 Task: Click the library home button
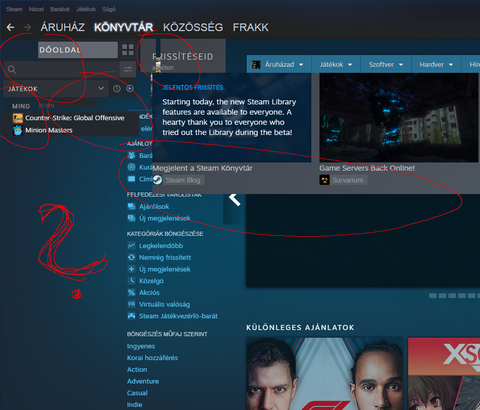pos(78,50)
